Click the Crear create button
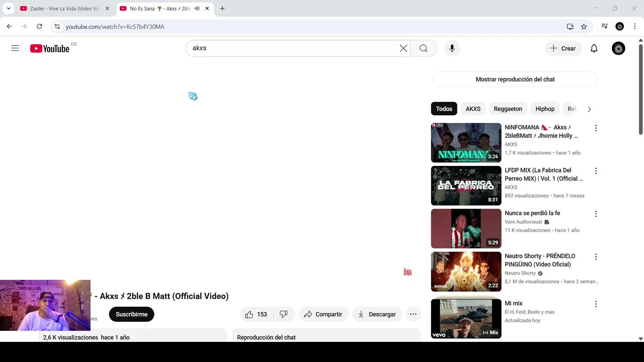This screenshot has width=644, height=362. pos(563,48)
